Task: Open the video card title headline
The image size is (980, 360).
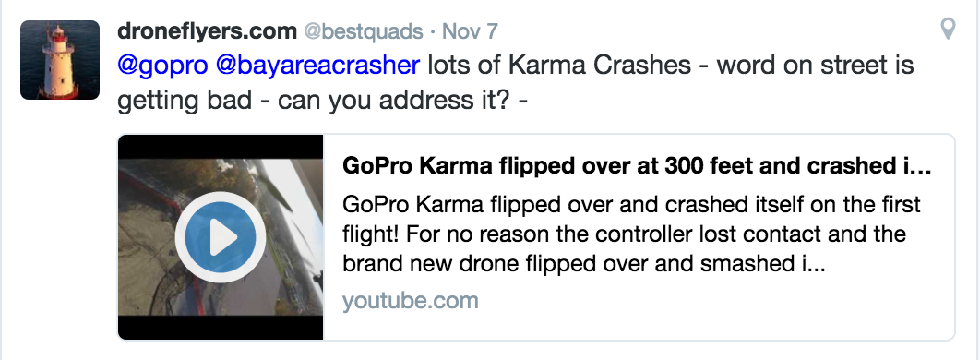Action: pos(638,166)
